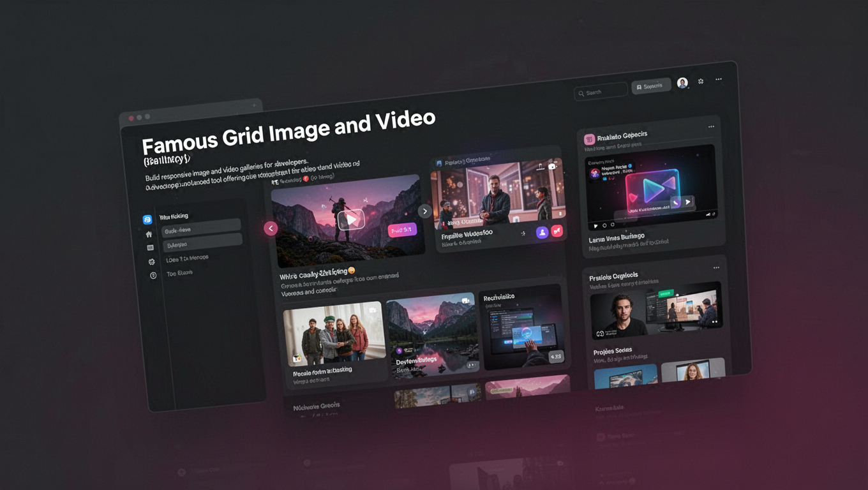Expand the carousel with the right chevron arrow

pyautogui.click(x=424, y=211)
